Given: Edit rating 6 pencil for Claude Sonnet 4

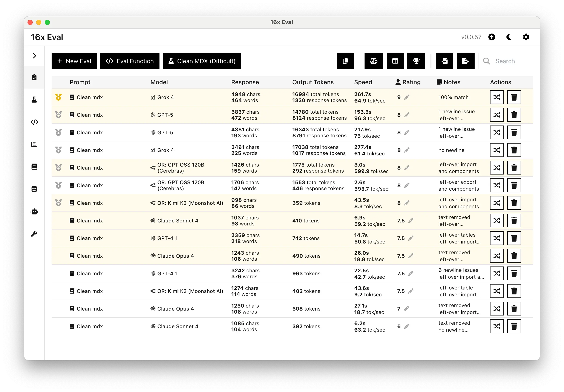Looking at the screenshot, I should (407, 326).
